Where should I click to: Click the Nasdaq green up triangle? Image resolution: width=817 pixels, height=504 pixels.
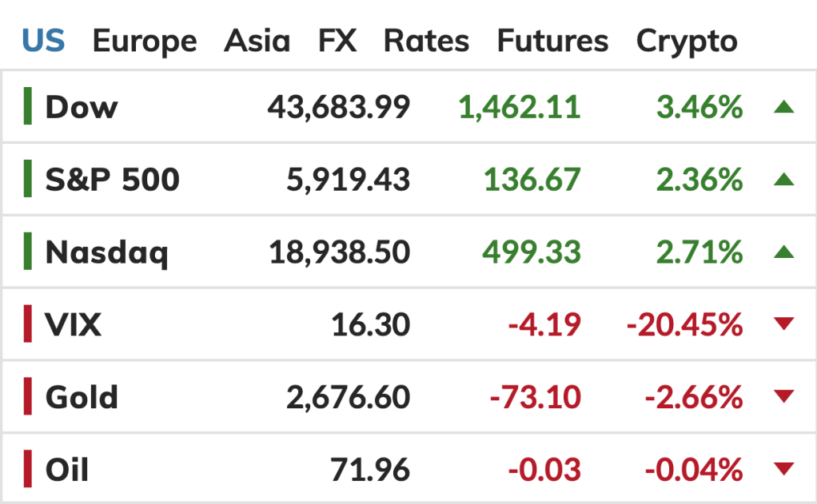click(783, 252)
